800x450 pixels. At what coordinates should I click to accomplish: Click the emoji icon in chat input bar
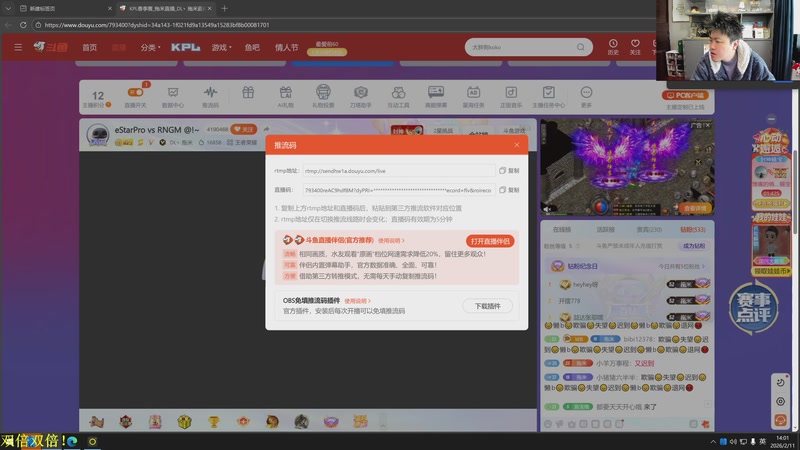[x=548, y=424]
